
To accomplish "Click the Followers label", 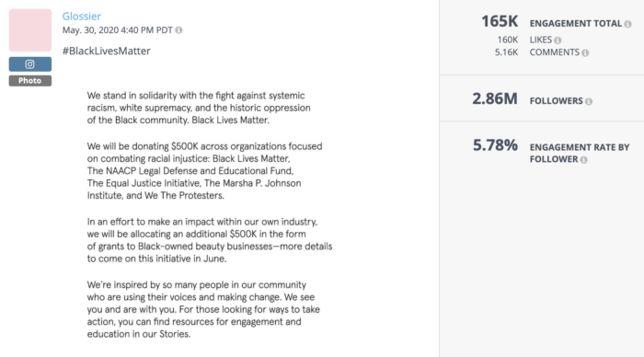I will tap(556, 100).
